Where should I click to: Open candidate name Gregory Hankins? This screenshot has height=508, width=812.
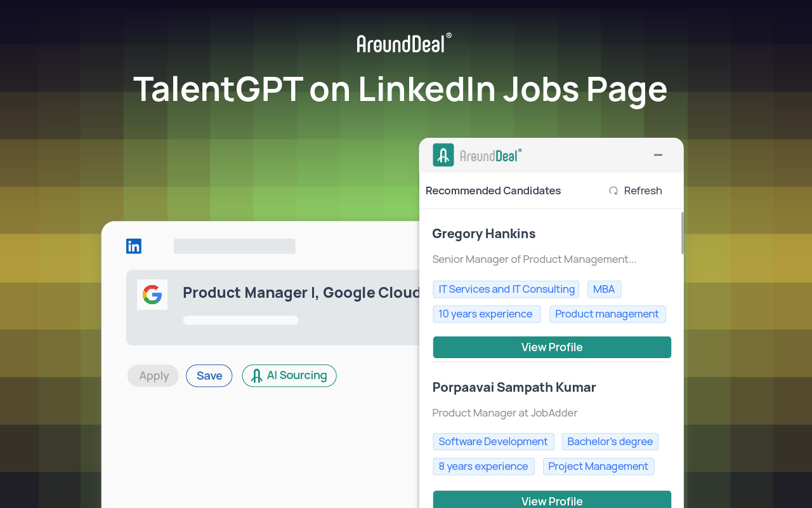point(484,234)
